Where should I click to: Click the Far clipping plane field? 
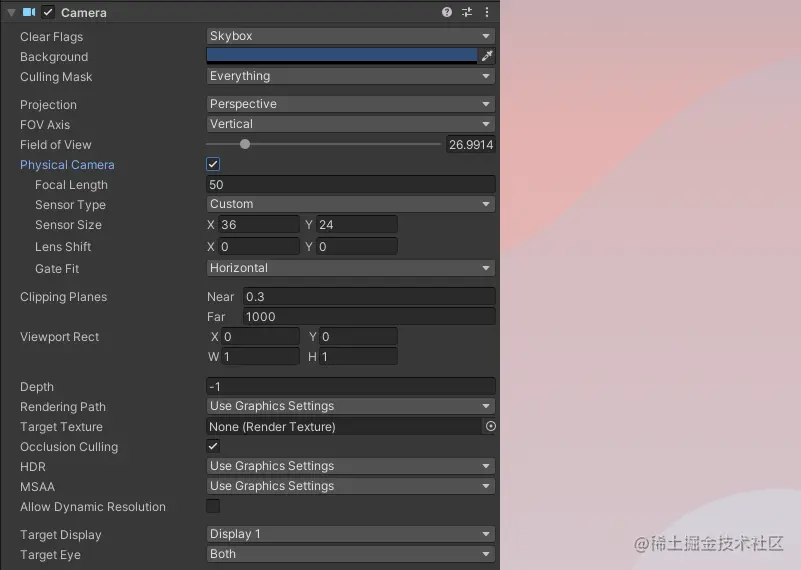pyautogui.click(x=369, y=317)
